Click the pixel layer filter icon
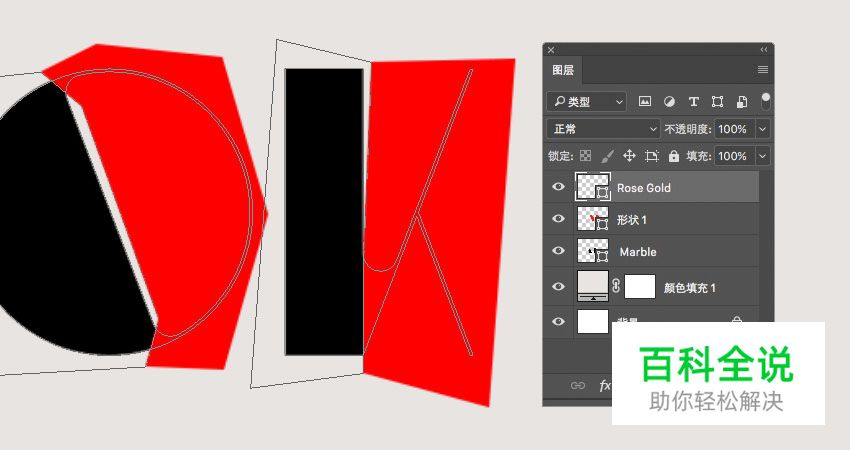This screenshot has width=850, height=450. click(645, 102)
